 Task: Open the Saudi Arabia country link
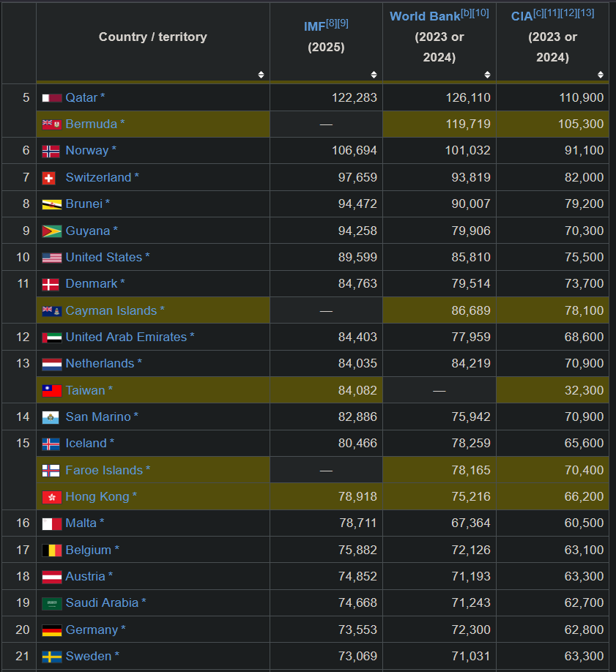pyautogui.click(x=102, y=603)
